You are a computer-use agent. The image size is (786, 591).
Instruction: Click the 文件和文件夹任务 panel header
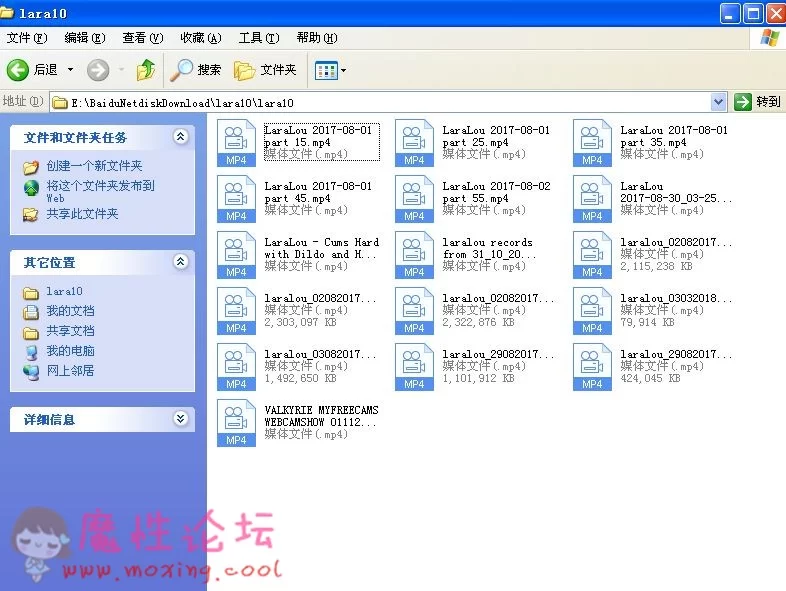click(x=102, y=137)
